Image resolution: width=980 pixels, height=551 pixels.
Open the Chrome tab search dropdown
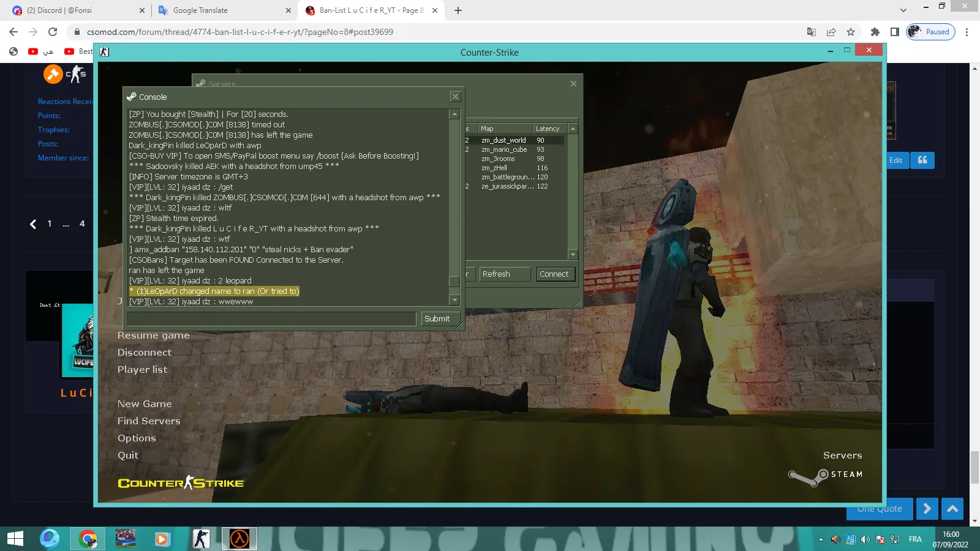tap(903, 10)
